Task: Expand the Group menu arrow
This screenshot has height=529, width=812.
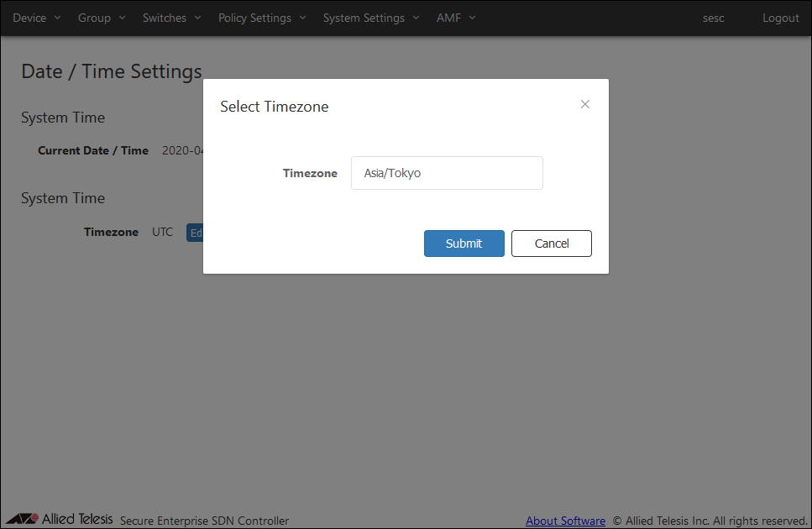Action: [122, 18]
